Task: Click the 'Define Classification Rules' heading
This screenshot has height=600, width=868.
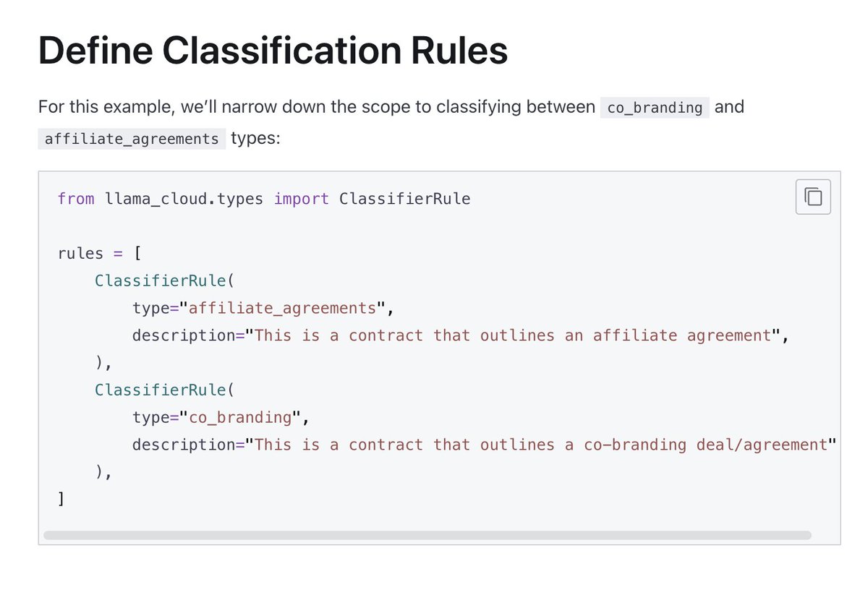Action: tap(273, 51)
